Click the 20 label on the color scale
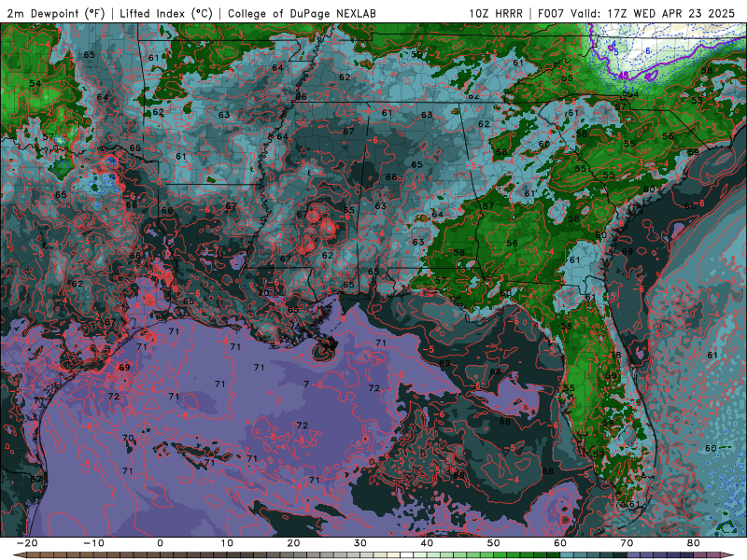This screenshot has height=560, width=747. click(293, 543)
